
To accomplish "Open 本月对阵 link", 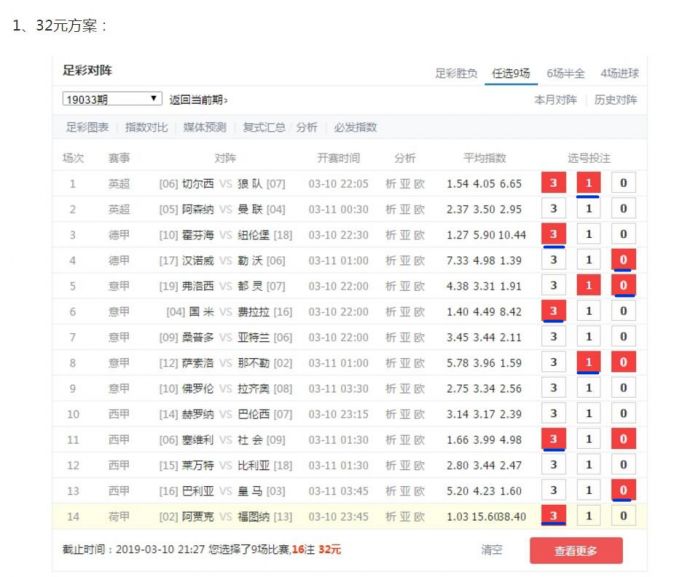I will [x=555, y=99].
